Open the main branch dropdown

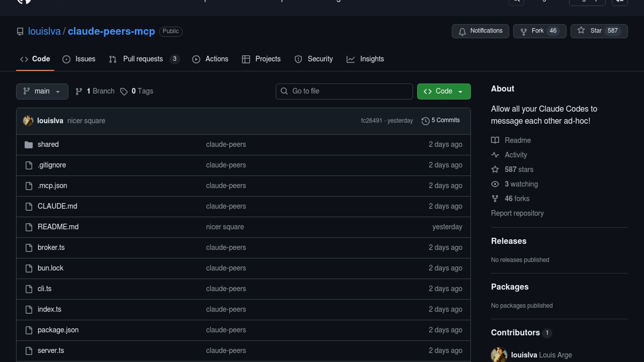[x=42, y=91]
